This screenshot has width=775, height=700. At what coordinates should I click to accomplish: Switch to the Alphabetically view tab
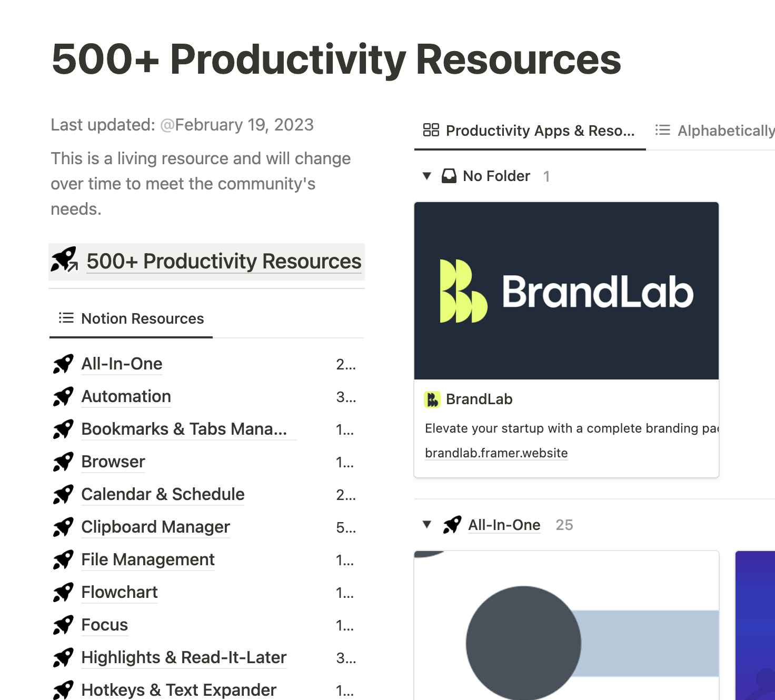pyautogui.click(x=716, y=131)
